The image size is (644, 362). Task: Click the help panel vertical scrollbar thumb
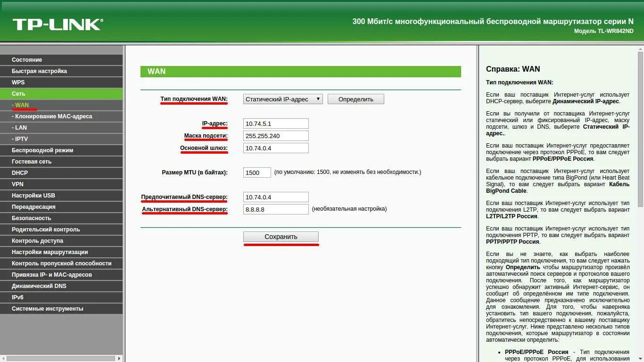[x=640, y=130]
